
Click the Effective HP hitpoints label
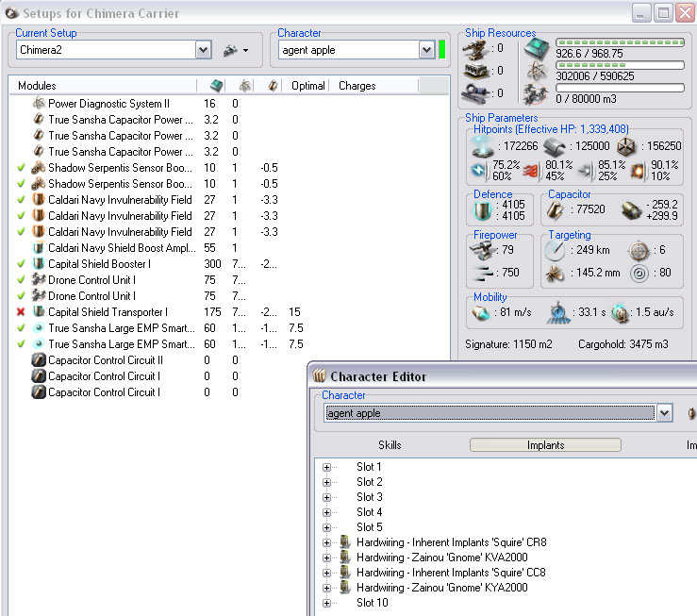coord(551,129)
